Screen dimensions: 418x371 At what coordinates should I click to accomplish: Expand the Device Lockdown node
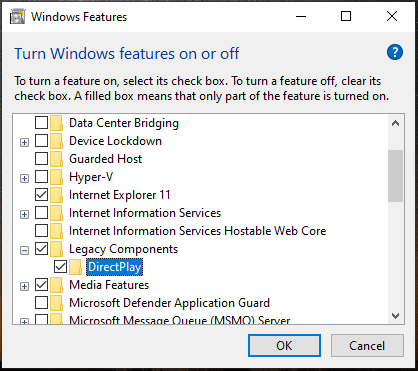click(x=24, y=142)
